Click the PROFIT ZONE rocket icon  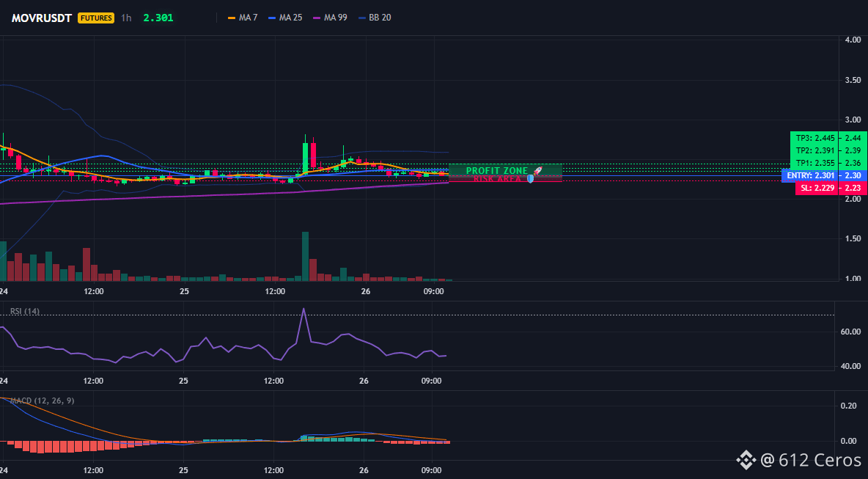[537, 171]
